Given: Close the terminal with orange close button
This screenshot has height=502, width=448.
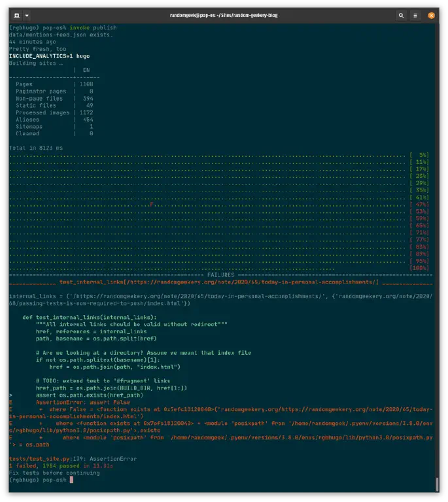Looking at the screenshot, I should [x=432, y=15].
